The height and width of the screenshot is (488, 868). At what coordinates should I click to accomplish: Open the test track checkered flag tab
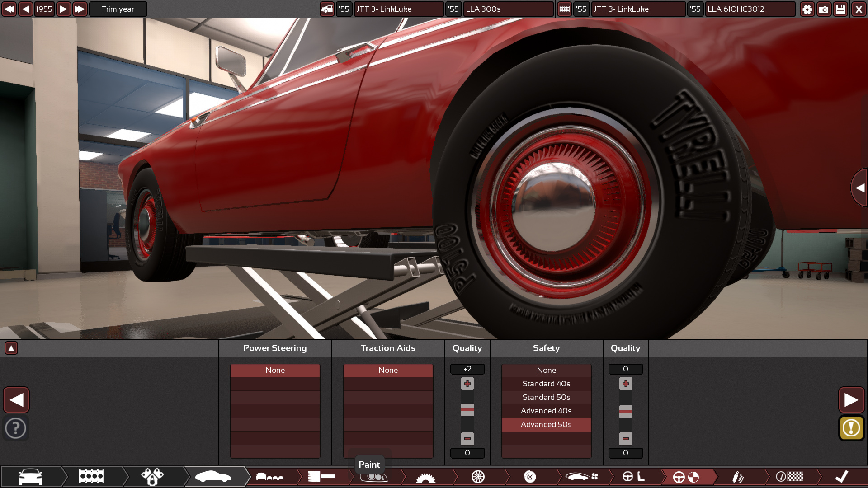789,477
